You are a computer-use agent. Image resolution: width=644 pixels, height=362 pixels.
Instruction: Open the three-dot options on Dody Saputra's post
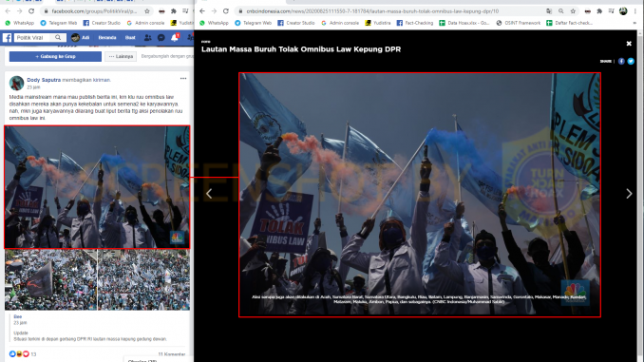(x=183, y=79)
